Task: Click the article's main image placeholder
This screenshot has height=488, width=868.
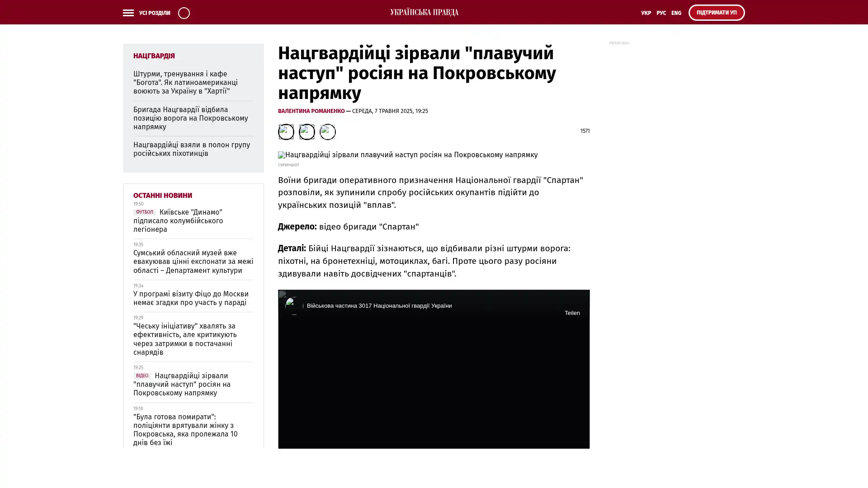Action: click(407, 155)
